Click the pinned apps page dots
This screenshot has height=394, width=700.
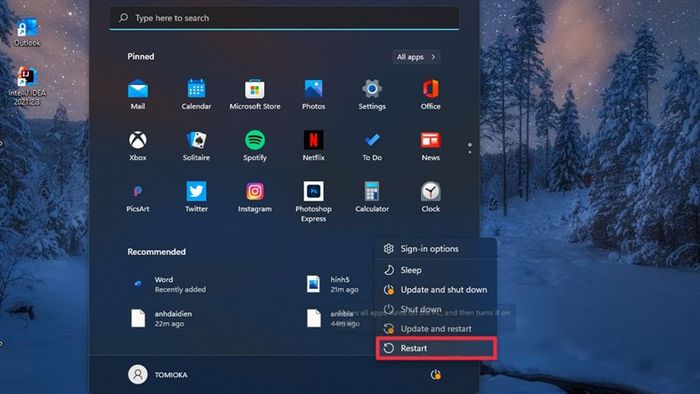[x=470, y=148]
